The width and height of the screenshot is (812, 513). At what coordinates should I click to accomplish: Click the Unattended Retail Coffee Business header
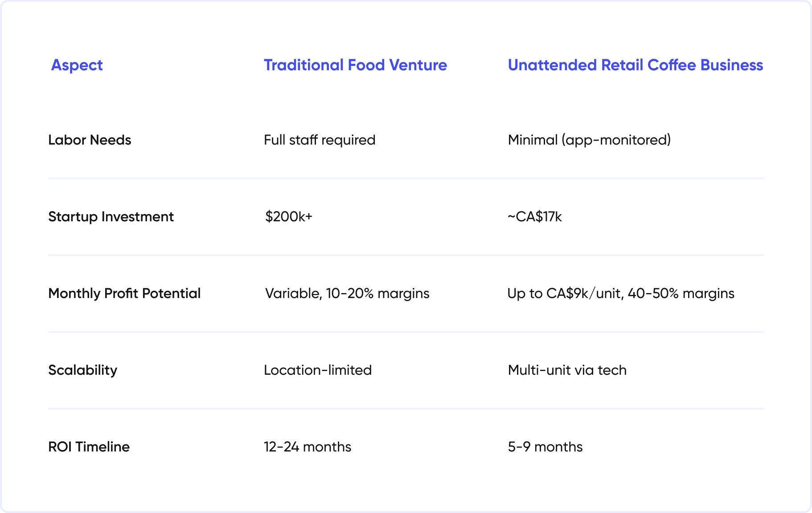coord(635,65)
